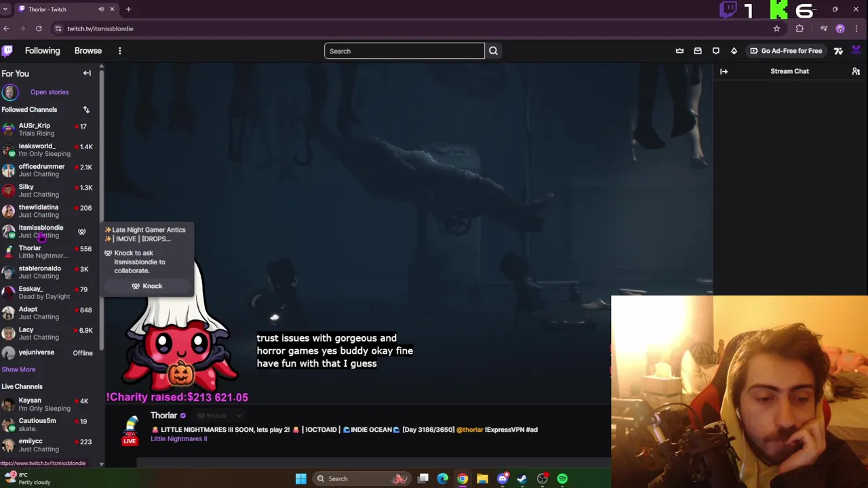Open Microsoft Edge from taskbar
Image resolution: width=868 pixels, height=488 pixels.
(x=443, y=479)
